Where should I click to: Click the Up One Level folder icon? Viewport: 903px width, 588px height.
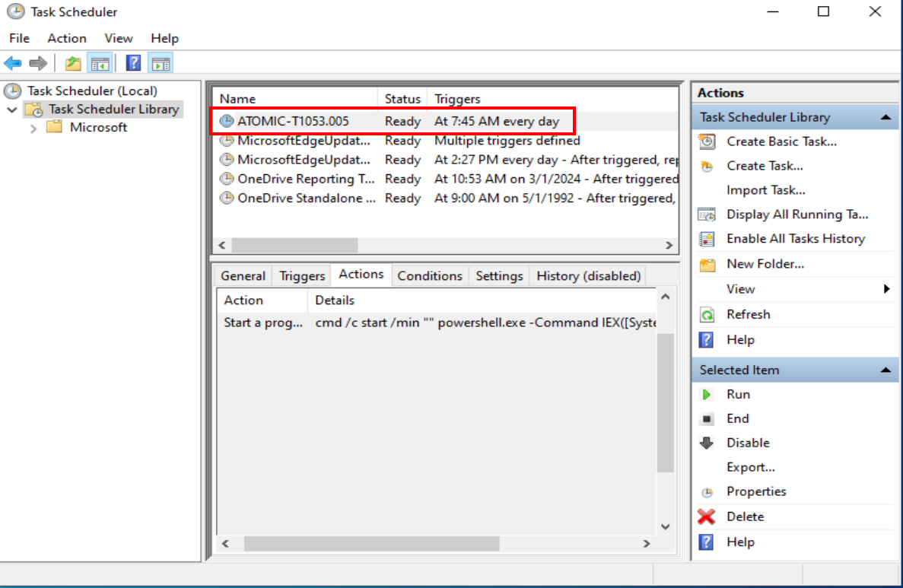(73, 63)
